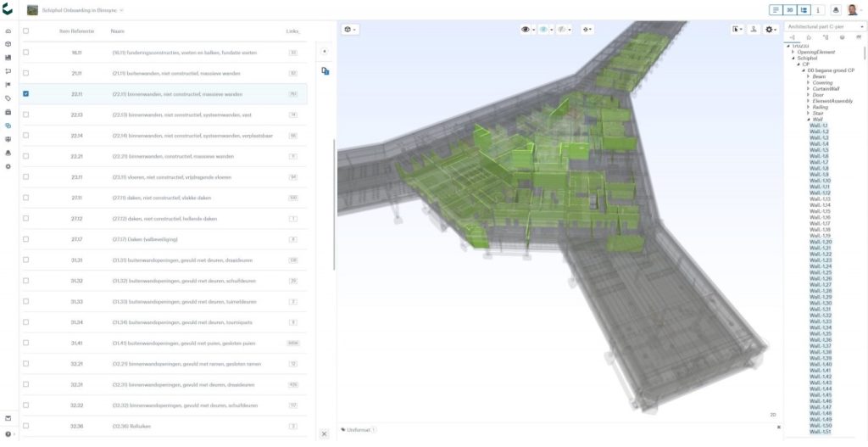Screen dimensions: 868x447
Task: Expand the Beam tree node
Action: (808, 76)
